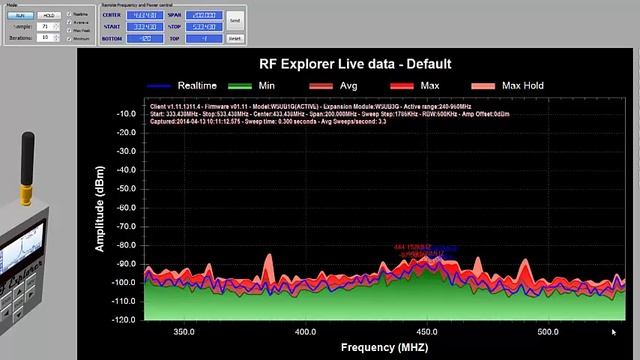Viewport: 640px width, 360px height.
Task: Click the 'Captured:2014-04-13' info line
Action: [268, 122]
